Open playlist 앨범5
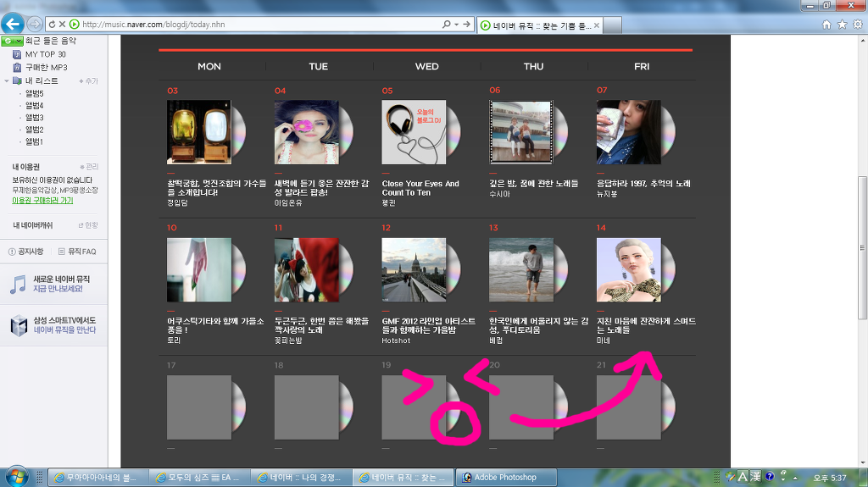 coord(34,93)
